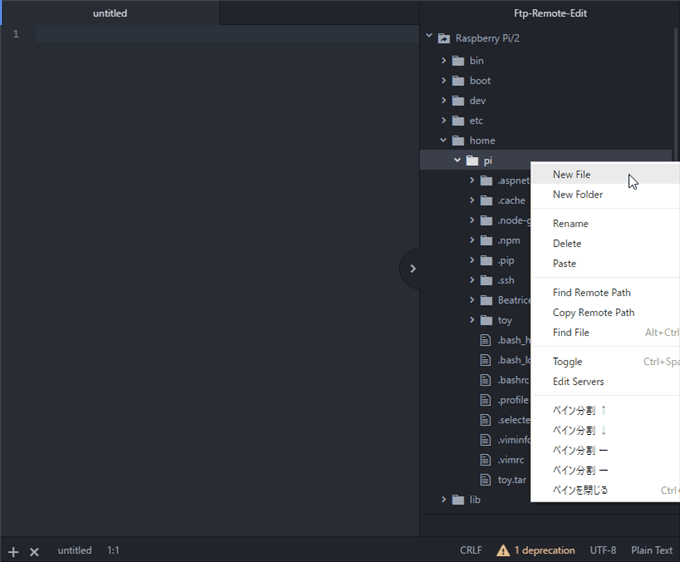680x562 pixels.
Task: Switch to the untitled editor tab
Action: tap(110, 13)
